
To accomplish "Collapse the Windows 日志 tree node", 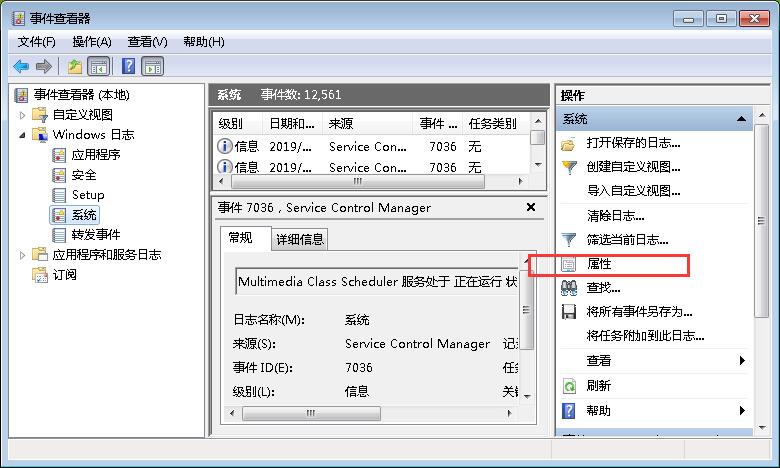I will pos(22,135).
